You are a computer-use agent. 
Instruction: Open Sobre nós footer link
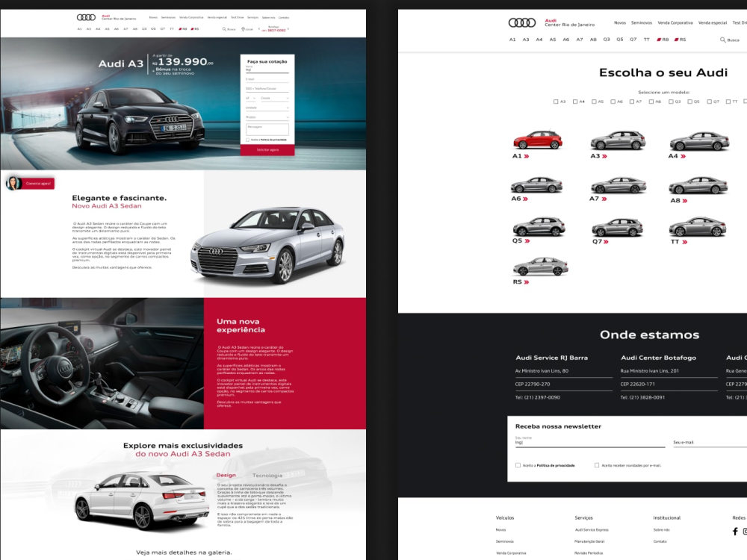[661, 530]
